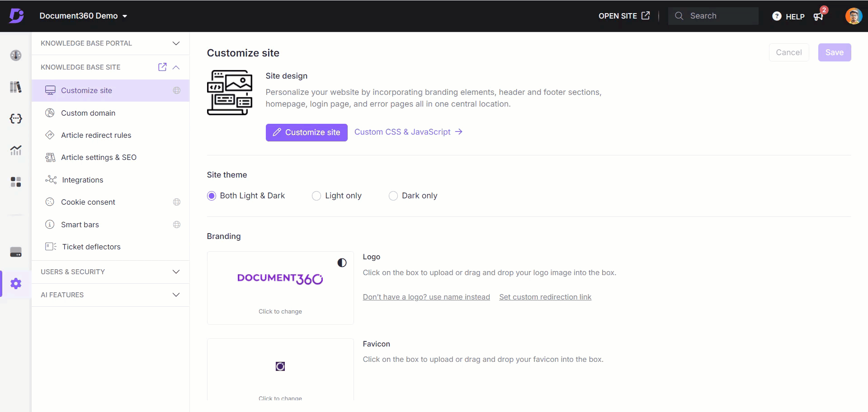Viewport: 868px width, 412px height.
Task: Click the Document360 logo upload box
Action: coord(280,288)
